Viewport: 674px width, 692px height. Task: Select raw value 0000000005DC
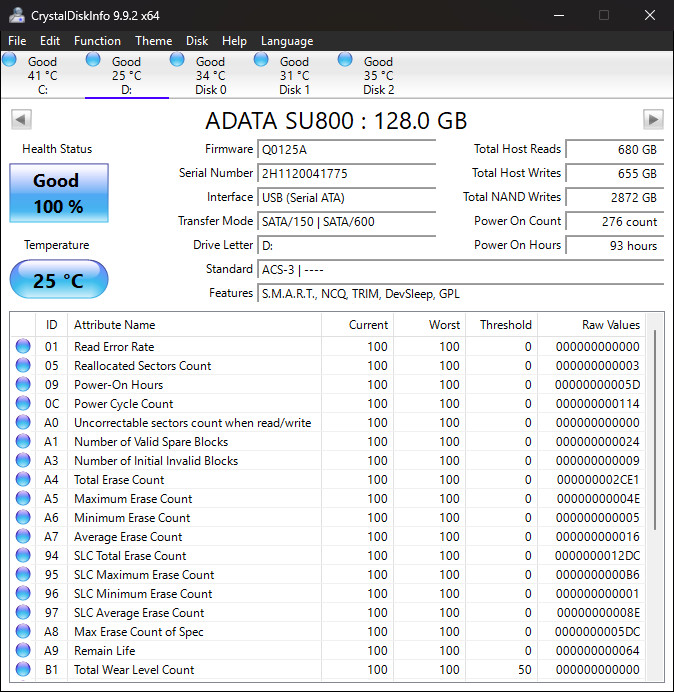coord(597,632)
